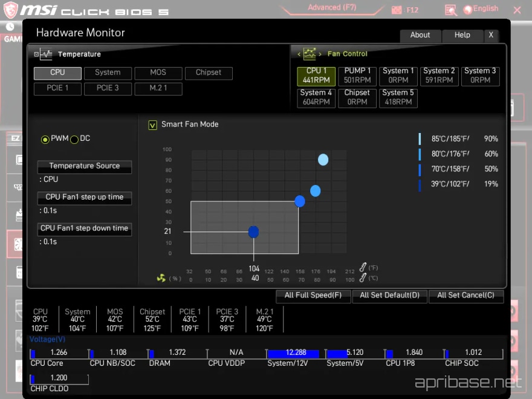Image resolution: width=532 pixels, height=399 pixels.
Task: Select the PCIE 3 temperature tab
Action: pos(108,88)
